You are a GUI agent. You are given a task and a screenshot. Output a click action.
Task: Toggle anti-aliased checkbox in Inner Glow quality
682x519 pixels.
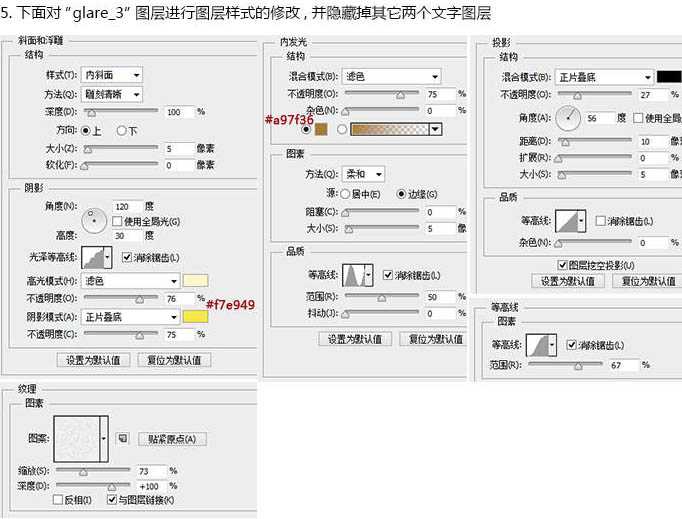[x=388, y=275]
